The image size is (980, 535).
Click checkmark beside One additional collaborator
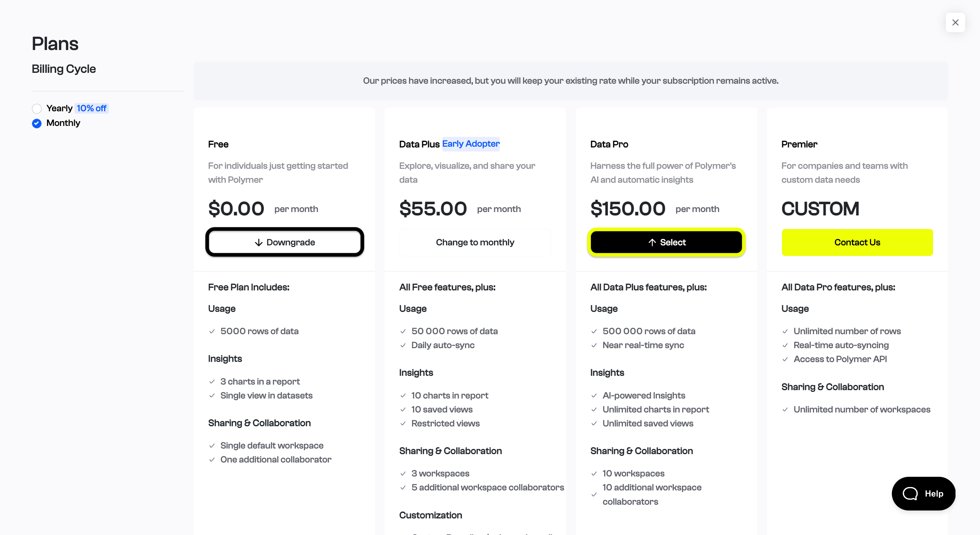[212, 460]
